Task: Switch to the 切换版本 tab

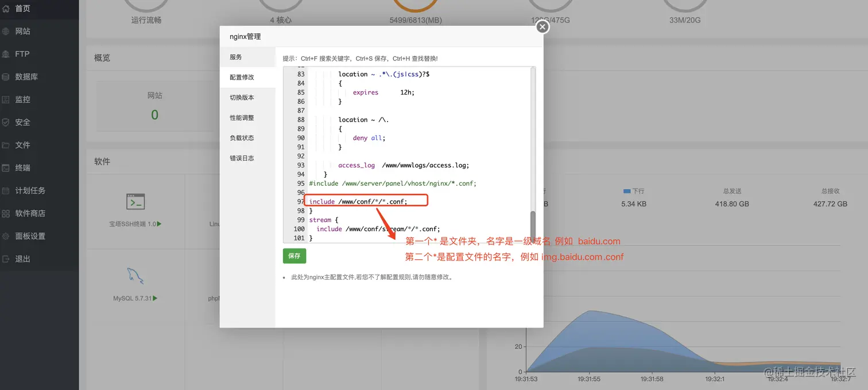Action: (247, 97)
